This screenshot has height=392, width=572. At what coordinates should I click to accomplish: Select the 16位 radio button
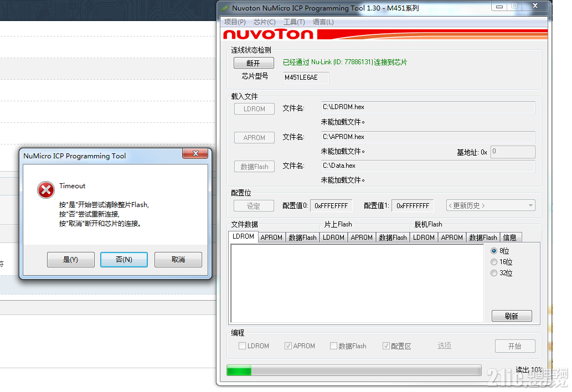[x=494, y=262]
